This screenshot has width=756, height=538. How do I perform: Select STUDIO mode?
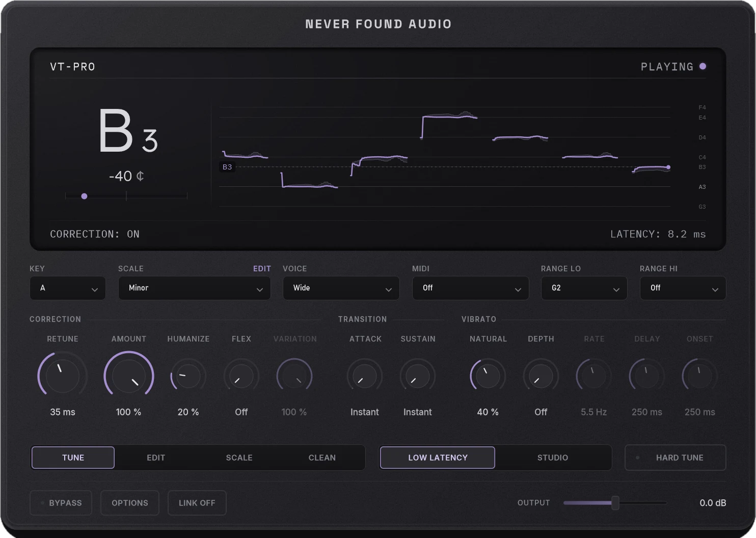pos(553,458)
